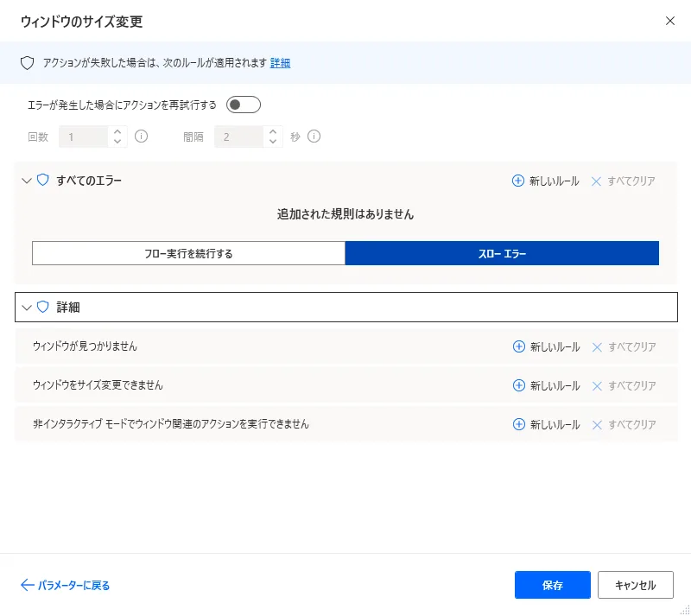
Task: Click the shield icon beside すべてのエラー
Action: point(43,181)
